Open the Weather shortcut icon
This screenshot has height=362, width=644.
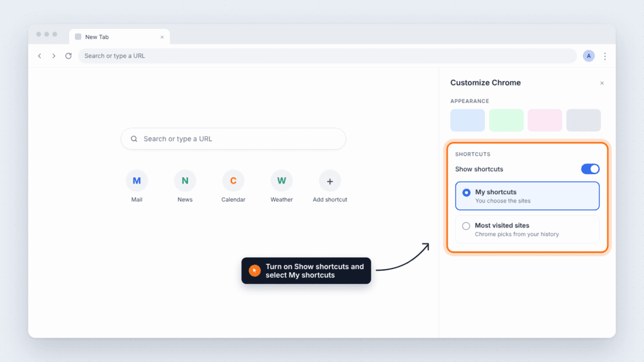click(281, 180)
